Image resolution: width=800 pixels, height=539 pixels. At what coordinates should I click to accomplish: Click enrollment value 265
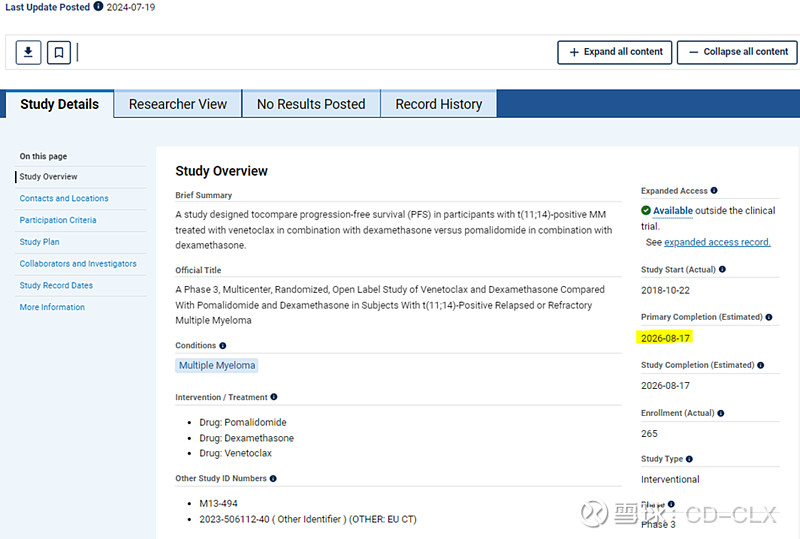click(649, 433)
